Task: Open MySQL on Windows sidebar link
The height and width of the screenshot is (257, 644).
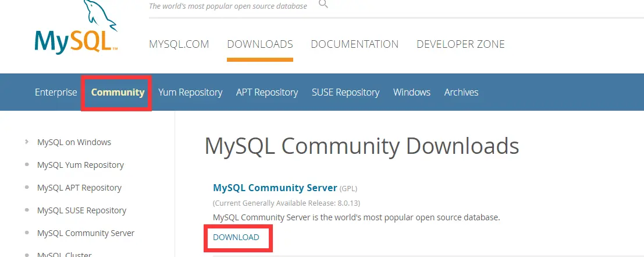Action: 74,142
